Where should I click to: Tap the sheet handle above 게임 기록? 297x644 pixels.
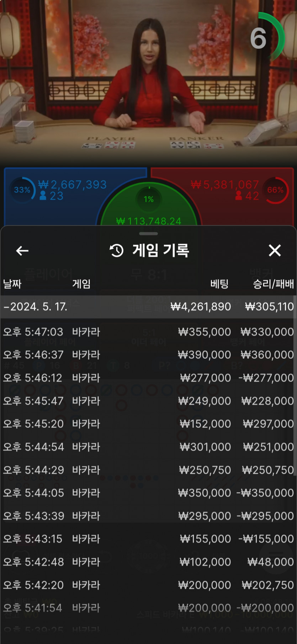click(x=148, y=234)
